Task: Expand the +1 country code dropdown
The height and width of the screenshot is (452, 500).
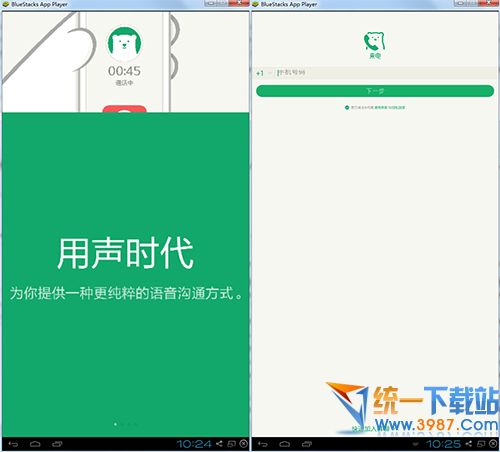Action: pyautogui.click(x=264, y=73)
